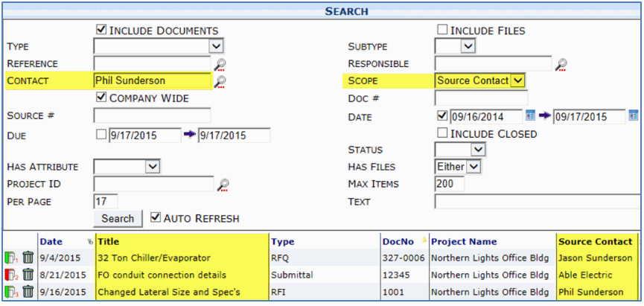This screenshot has width=644, height=306.
Task: Toggle the Auto Refresh checkbox
Action: pyautogui.click(x=156, y=217)
